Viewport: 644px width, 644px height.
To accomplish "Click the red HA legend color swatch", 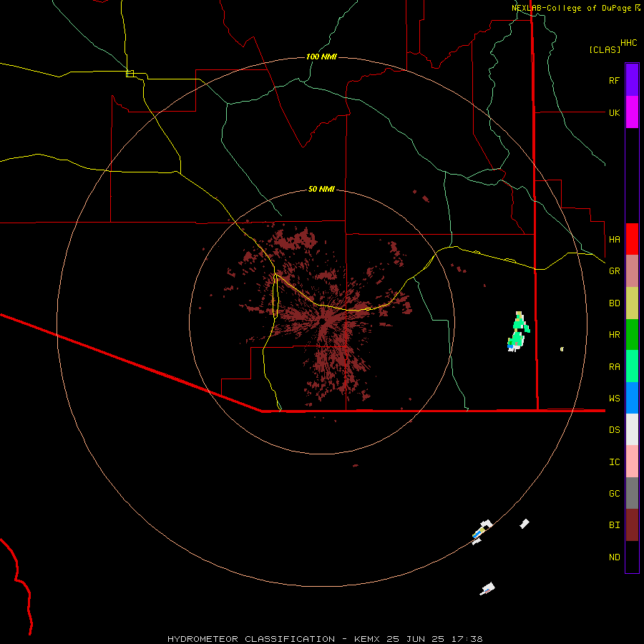I will (632, 239).
